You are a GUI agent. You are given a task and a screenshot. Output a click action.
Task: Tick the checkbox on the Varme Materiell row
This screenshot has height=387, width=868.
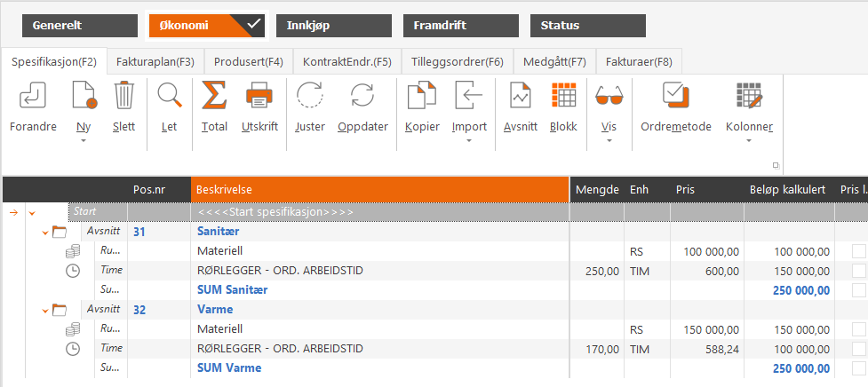click(859, 329)
